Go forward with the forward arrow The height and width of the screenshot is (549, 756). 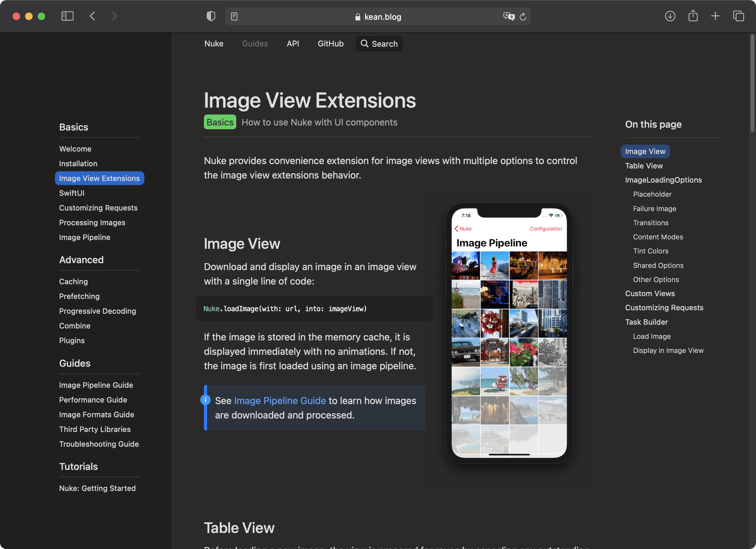coord(114,16)
